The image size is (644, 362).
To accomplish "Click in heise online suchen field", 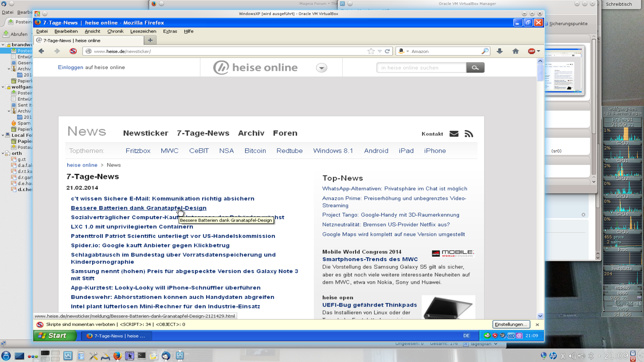I will tap(421, 68).
